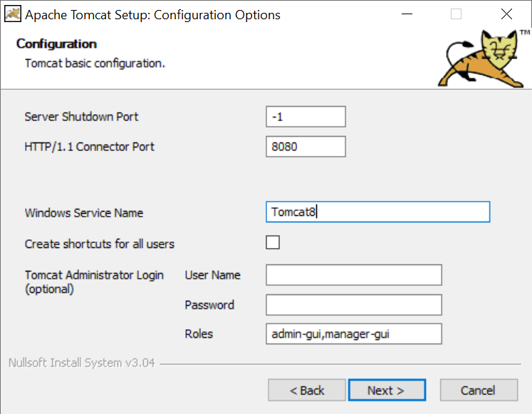The width and height of the screenshot is (532, 414).
Task: Click the Server Shutdown Port field
Action: 306,117
